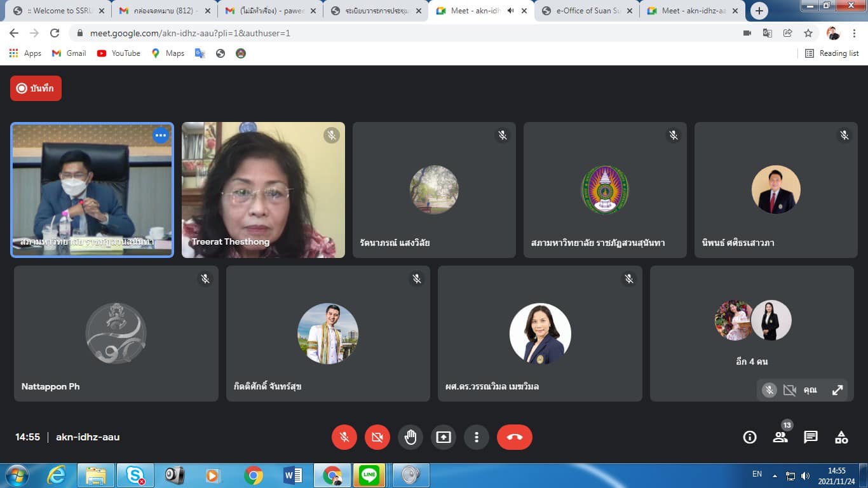Toggle the mic icon in self-view tile
Viewport: 868px width, 488px height.
770,390
